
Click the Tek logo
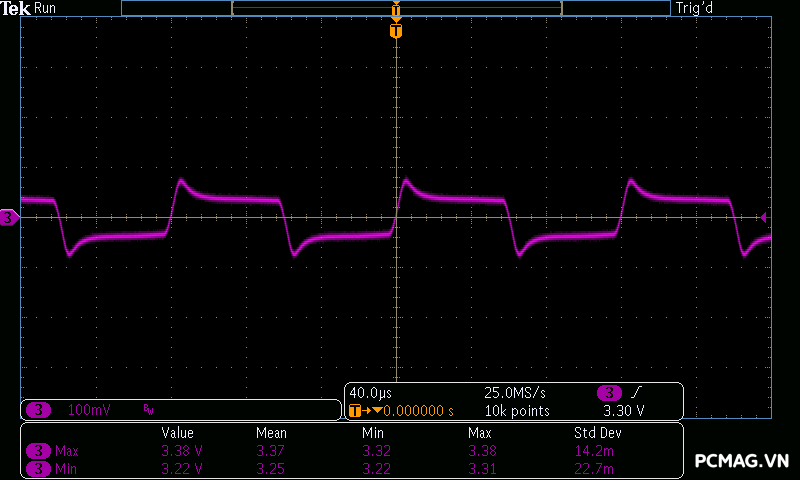[15, 8]
